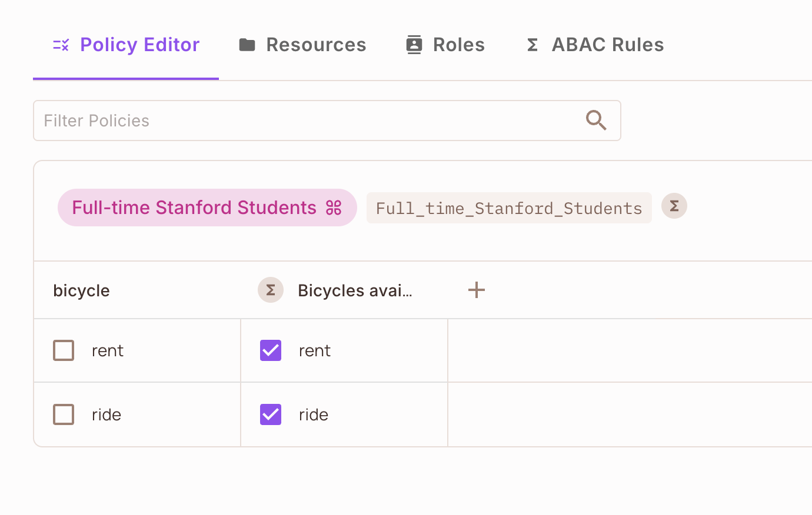
Task: Enable ride permission under bicycle
Action: 63,414
